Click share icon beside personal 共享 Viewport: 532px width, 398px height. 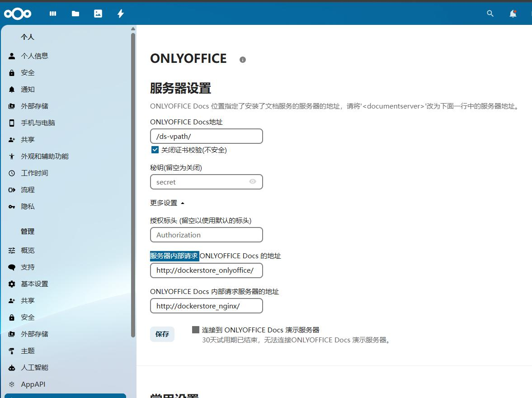[x=12, y=140]
